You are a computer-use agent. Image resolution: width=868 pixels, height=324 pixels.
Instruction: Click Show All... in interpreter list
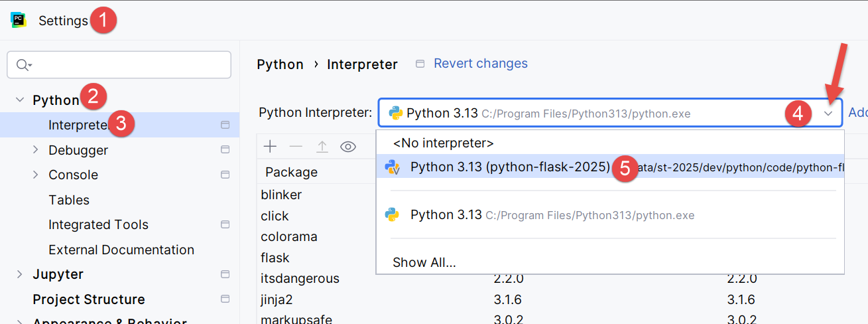pos(424,262)
